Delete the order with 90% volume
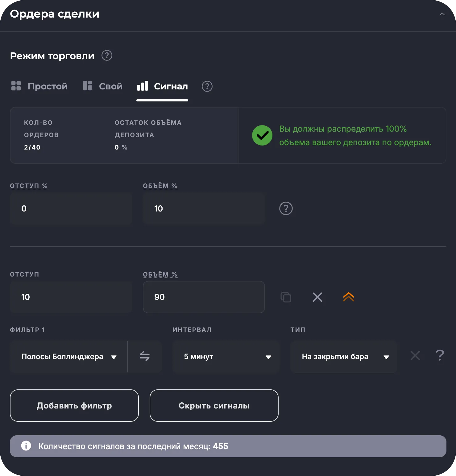The width and height of the screenshot is (456, 476). [317, 297]
